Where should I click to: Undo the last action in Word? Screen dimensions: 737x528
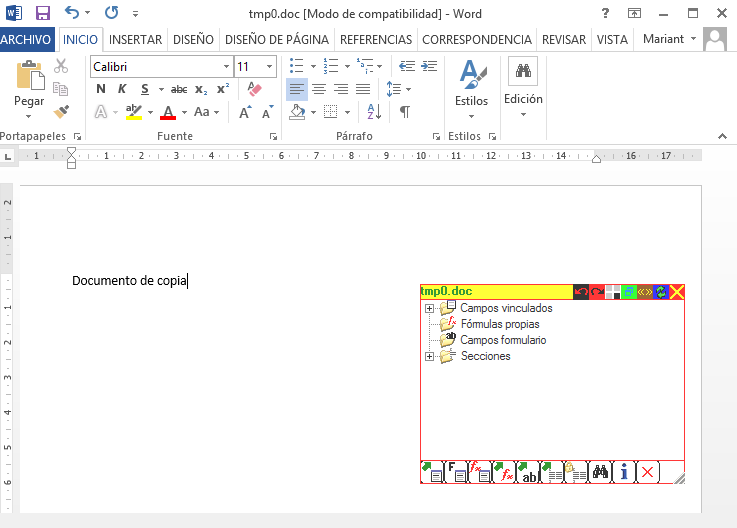pos(72,13)
